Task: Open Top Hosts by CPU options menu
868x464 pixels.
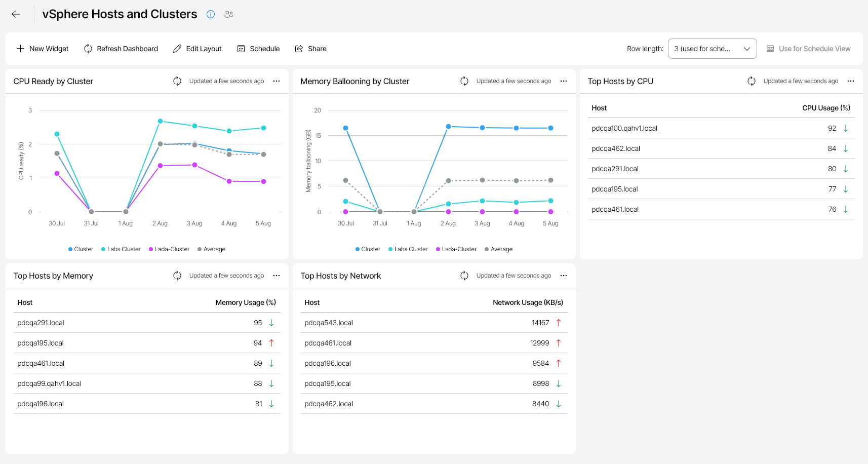Action: coord(851,81)
